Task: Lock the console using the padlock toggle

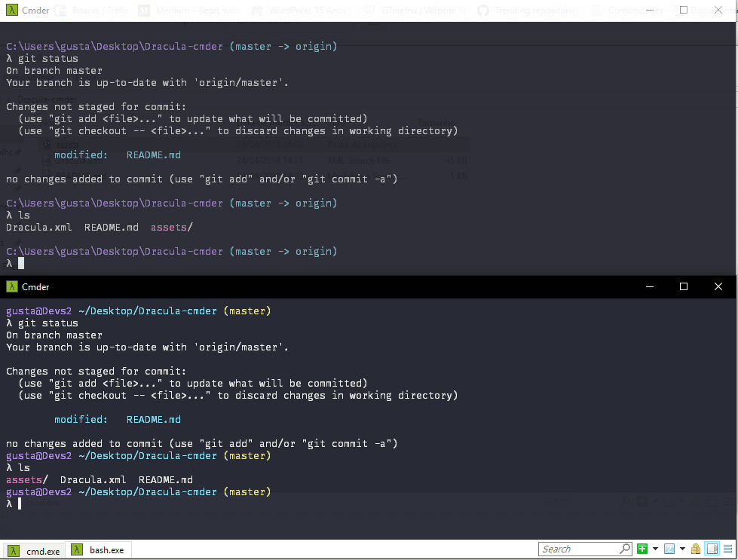Action: [696, 548]
